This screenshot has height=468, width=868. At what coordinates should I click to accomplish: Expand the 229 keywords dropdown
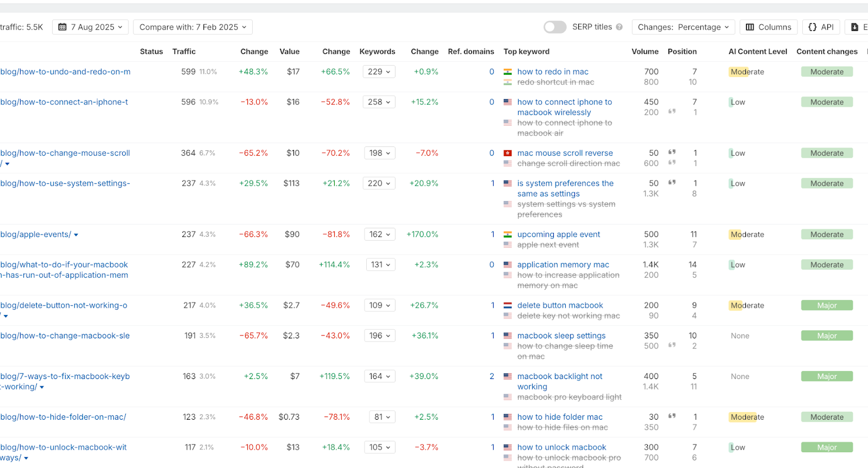click(379, 72)
